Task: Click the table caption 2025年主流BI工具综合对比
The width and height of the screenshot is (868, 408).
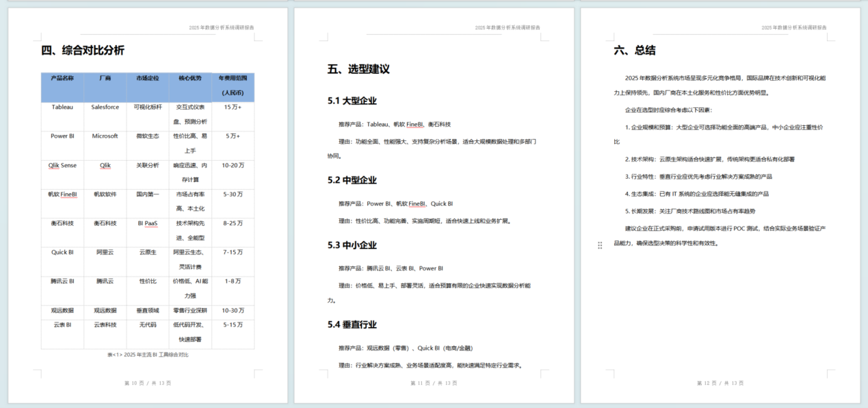Action: (x=148, y=355)
